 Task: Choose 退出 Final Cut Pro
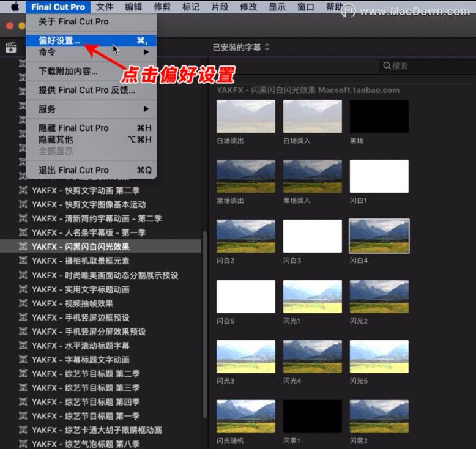pos(91,170)
